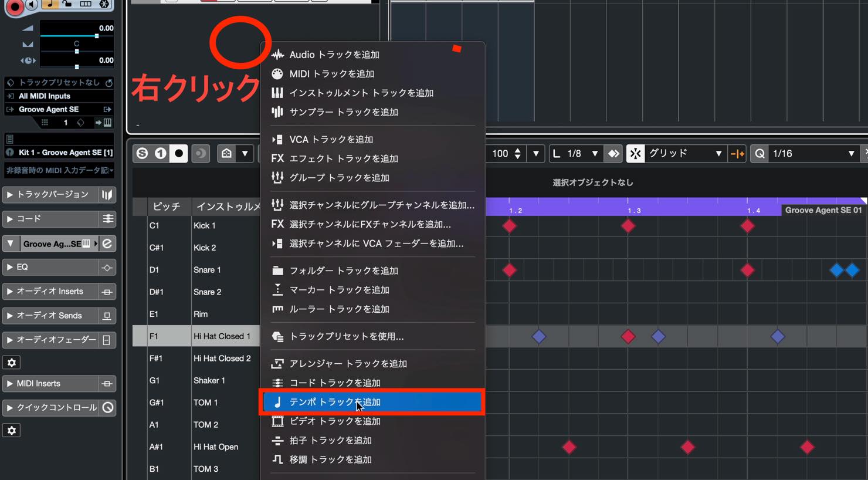Toggle the snap icon before グリッド
The height and width of the screenshot is (480, 868).
635,153
